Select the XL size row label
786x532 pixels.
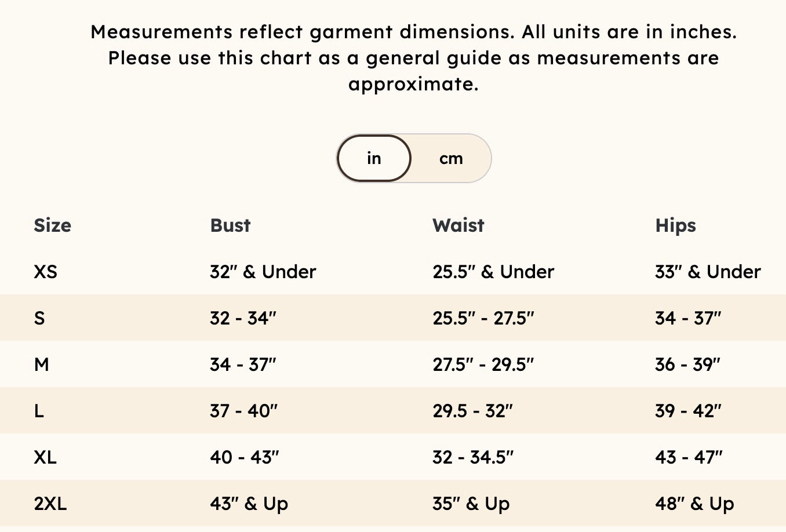[x=45, y=457]
